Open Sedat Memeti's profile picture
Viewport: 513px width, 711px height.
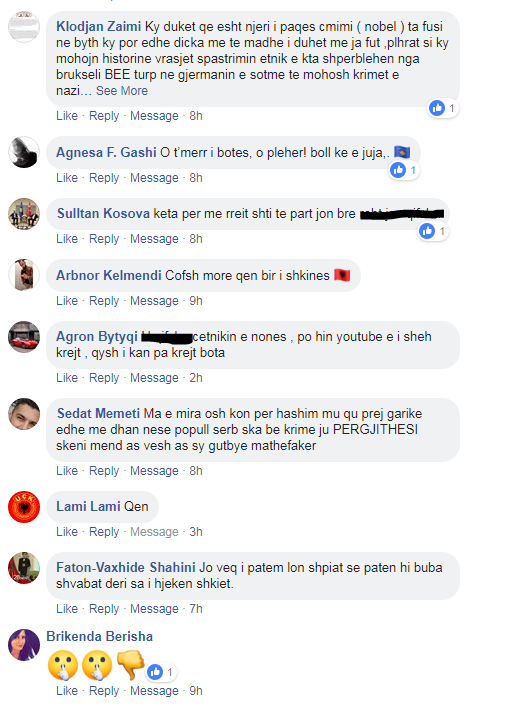point(24,414)
